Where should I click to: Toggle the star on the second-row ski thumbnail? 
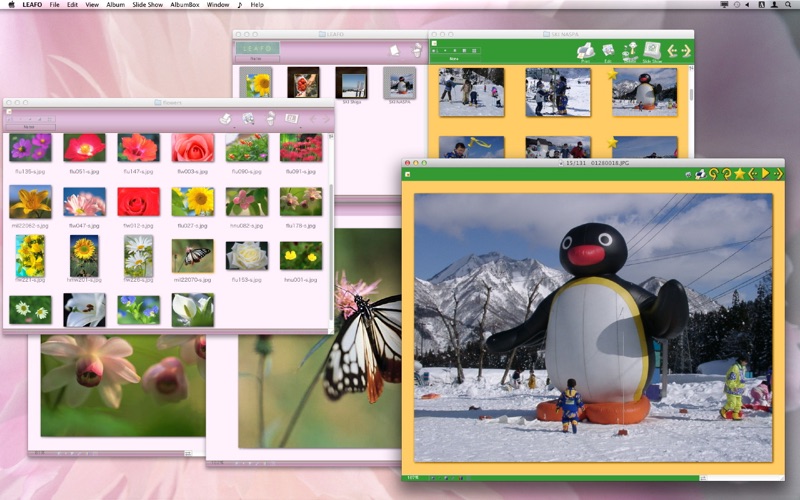tap(613, 143)
